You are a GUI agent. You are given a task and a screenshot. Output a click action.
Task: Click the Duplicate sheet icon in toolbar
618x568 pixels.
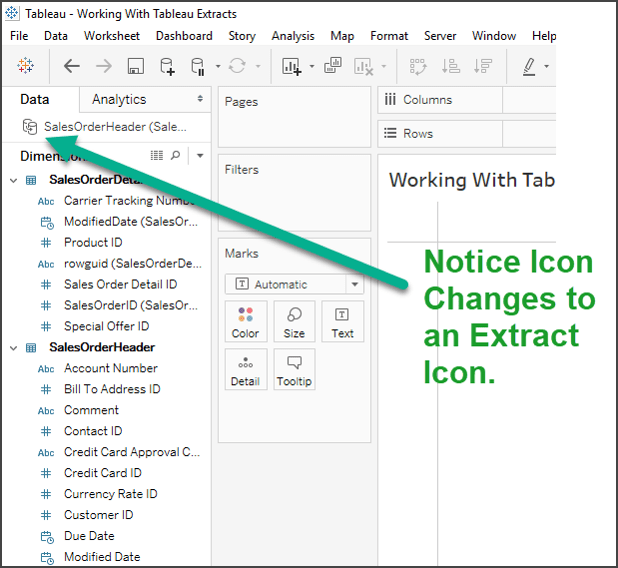point(332,66)
